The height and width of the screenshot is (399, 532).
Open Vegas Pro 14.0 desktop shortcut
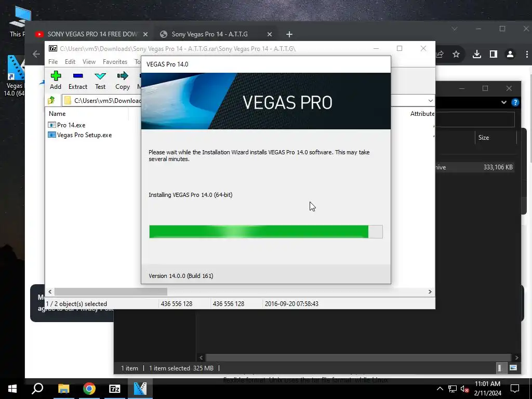pyautogui.click(x=14, y=76)
